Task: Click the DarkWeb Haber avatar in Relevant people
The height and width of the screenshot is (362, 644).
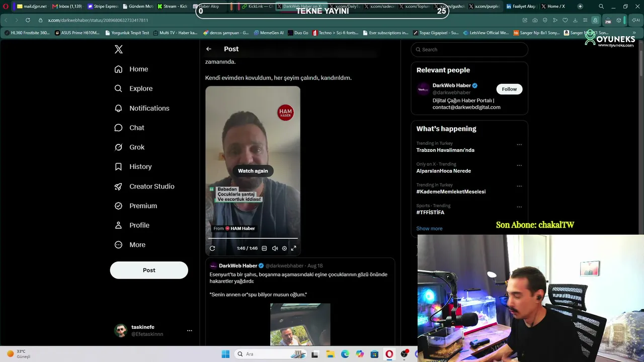Action: (423, 89)
